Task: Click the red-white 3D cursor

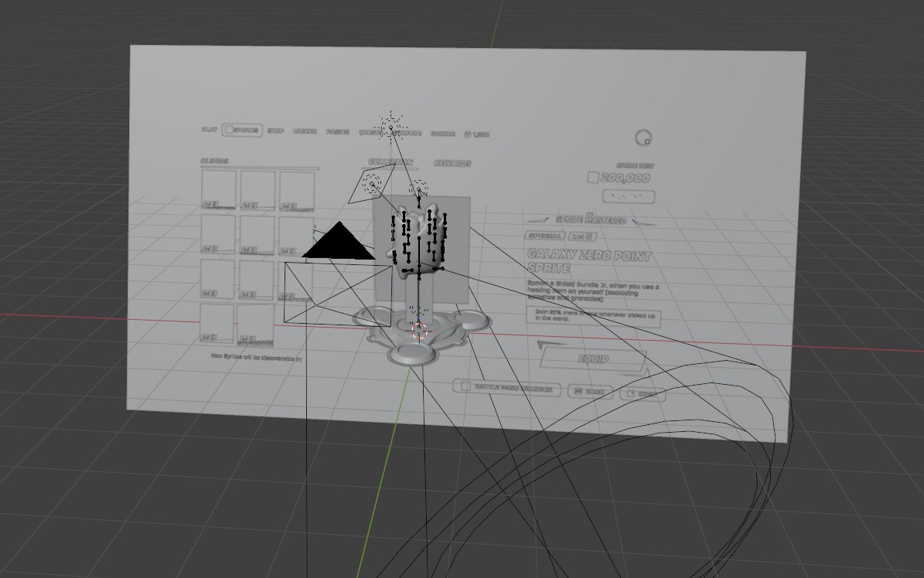Action: 419,331
